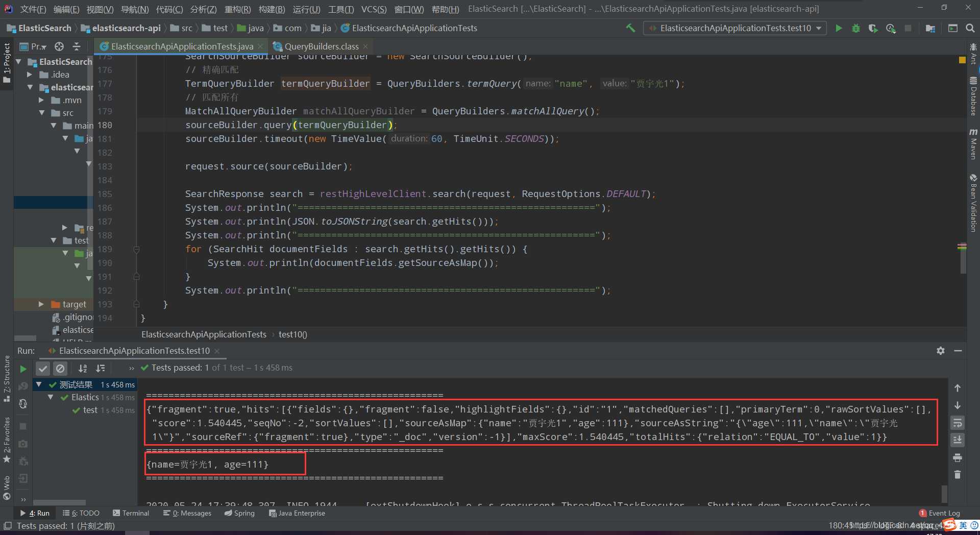Open the Project view selector dropdown
This screenshot has width=980, height=535.
click(x=34, y=46)
